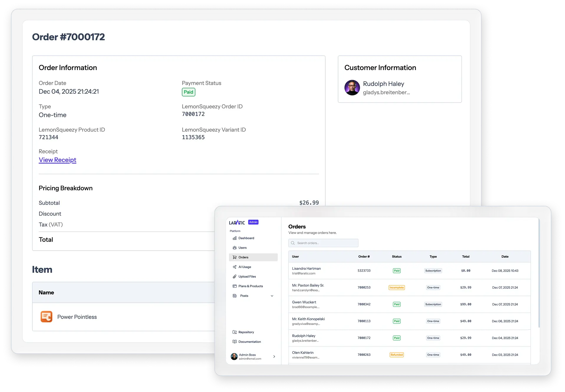565x392 pixels.
Task: Click the Orders shopping cart icon
Action: coord(235,257)
